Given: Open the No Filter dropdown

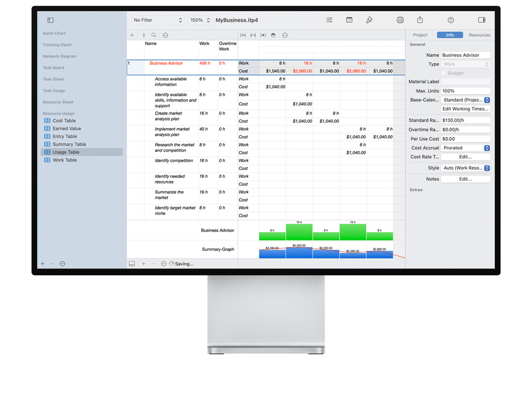Looking at the screenshot, I should click(x=158, y=20).
